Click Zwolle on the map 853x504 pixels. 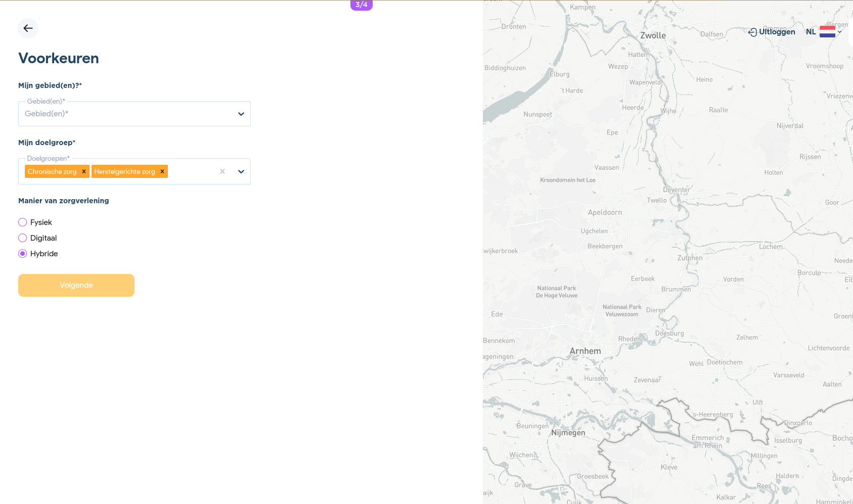coord(653,35)
